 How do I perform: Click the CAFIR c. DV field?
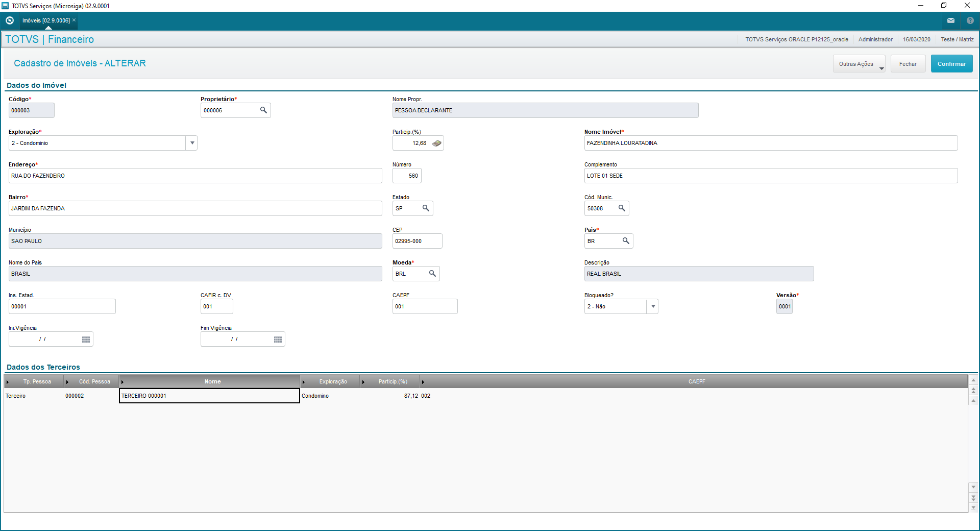point(216,306)
